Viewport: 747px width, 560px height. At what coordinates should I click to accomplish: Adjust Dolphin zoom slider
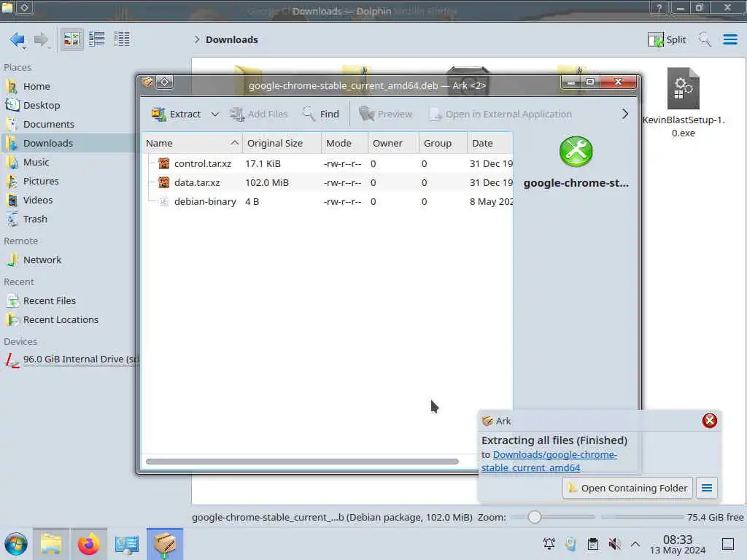click(553, 517)
